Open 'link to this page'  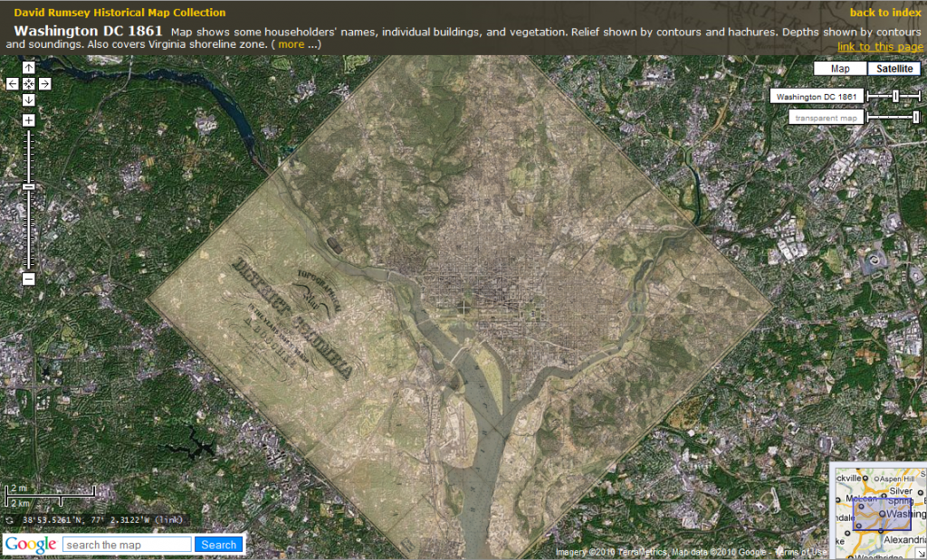tap(880, 47)
